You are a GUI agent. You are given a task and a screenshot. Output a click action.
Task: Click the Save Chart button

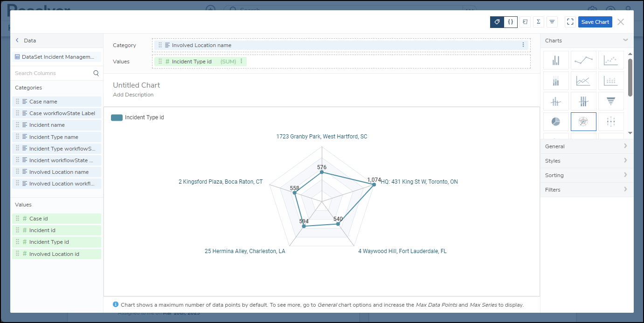pyautogui.click(x=595, y=22)
